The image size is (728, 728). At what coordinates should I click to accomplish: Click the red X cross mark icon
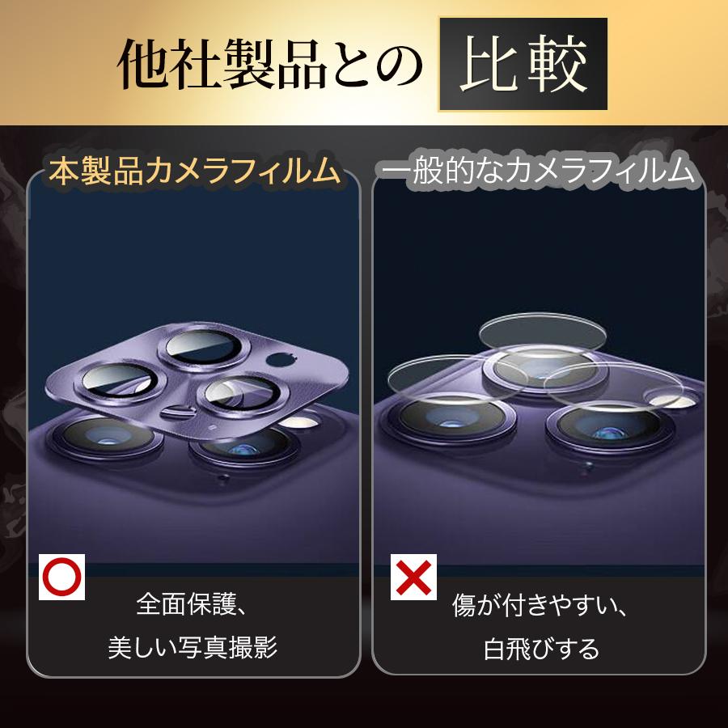pos(413,577)
